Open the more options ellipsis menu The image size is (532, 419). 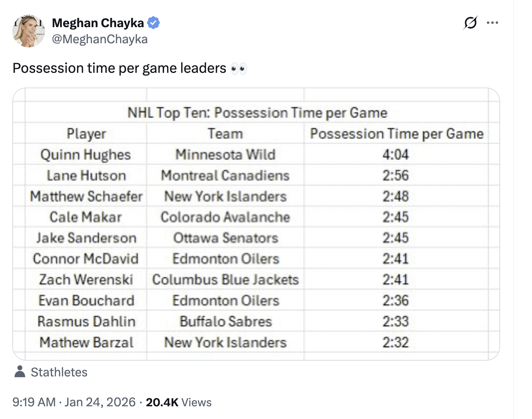tap(492, 23)
